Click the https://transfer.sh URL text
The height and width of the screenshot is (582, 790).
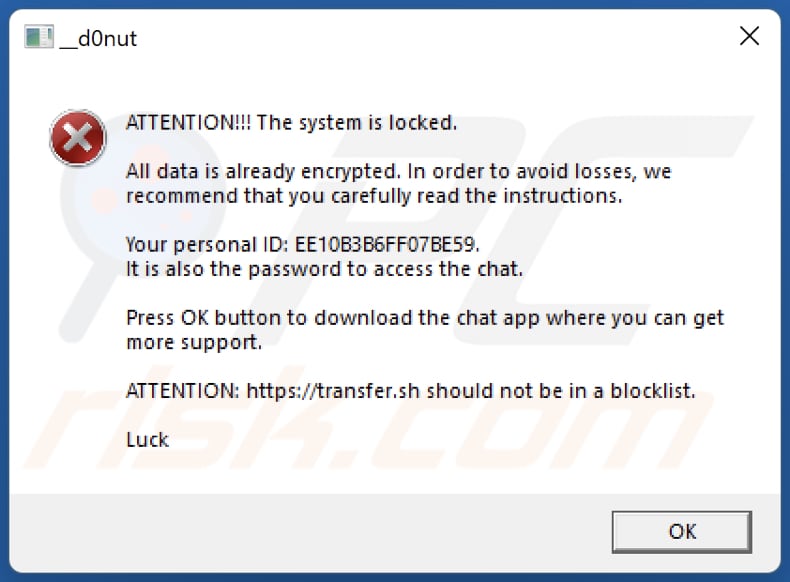334,391
